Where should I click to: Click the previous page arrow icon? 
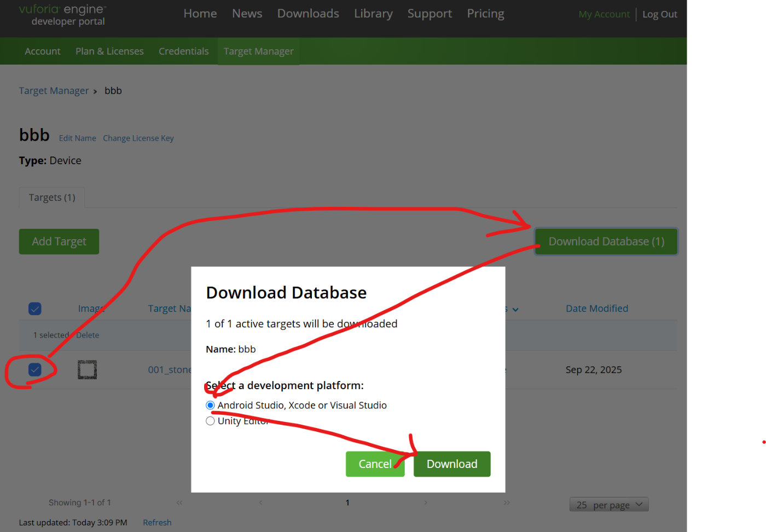point(261,502)
